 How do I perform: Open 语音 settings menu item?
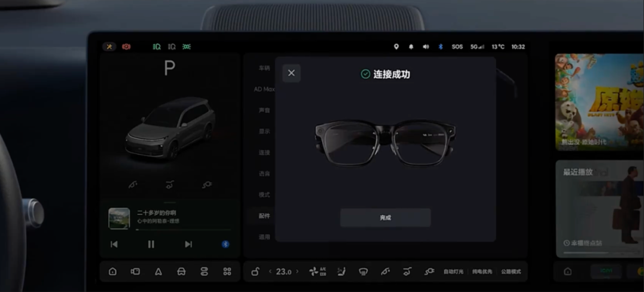coord(264,174)
